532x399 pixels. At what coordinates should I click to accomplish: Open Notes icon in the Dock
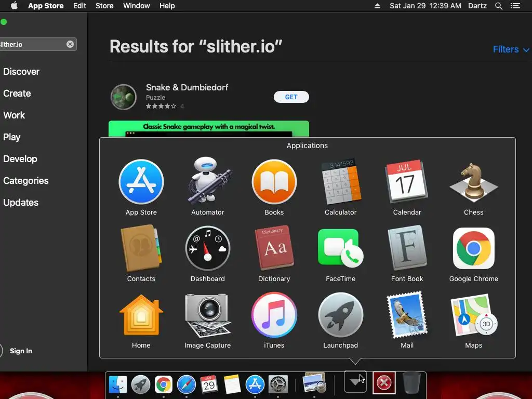coord(232,384)
